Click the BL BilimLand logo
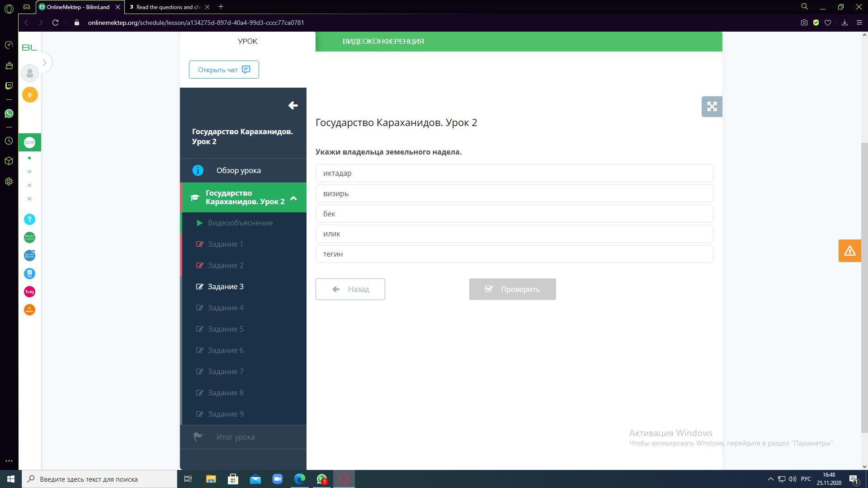 click(x=29, y=47)
